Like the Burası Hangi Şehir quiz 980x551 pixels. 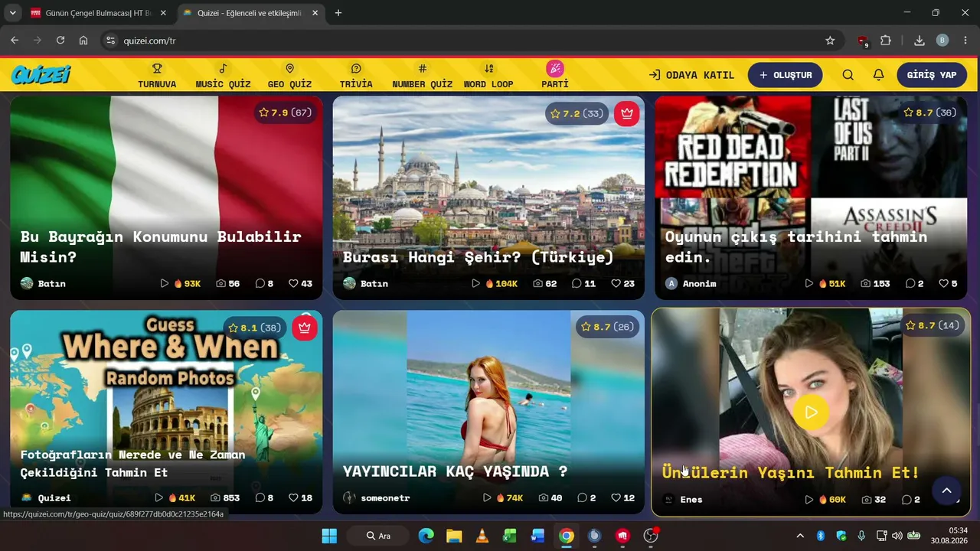pos(622,283)
